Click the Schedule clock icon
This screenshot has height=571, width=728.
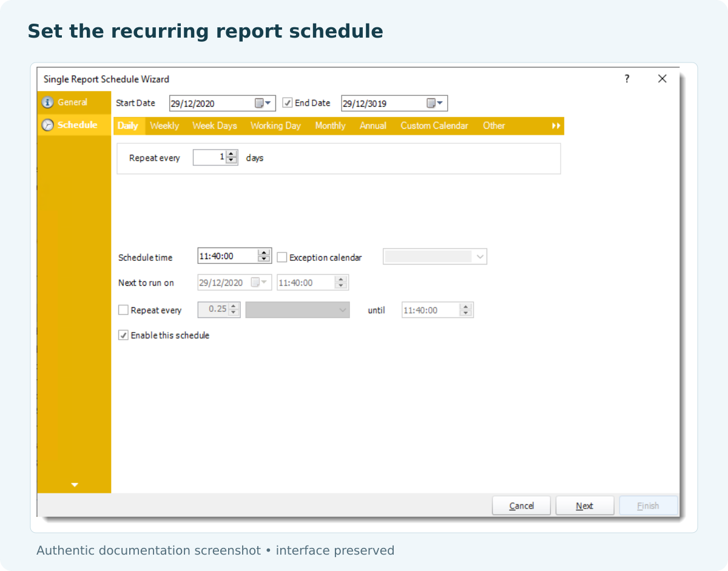click(x=47, y=125)
